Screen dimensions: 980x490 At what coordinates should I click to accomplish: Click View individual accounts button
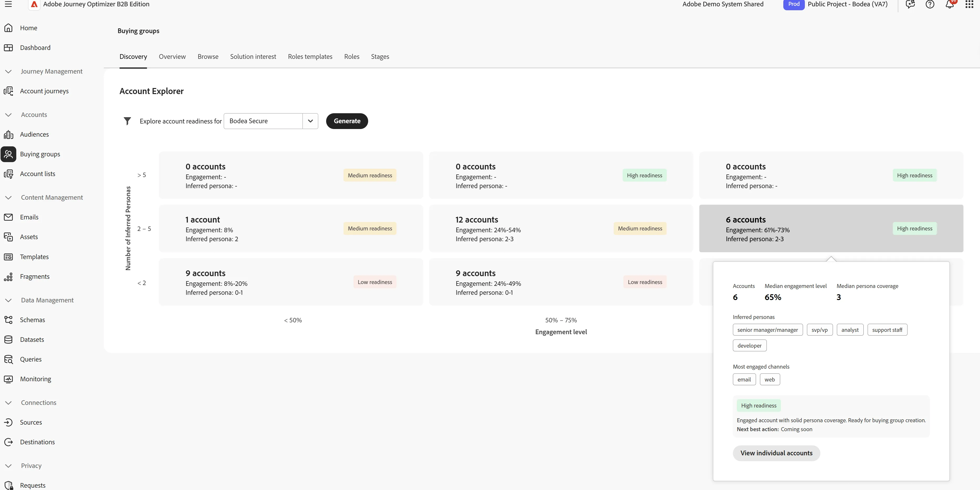coord(776,453)
